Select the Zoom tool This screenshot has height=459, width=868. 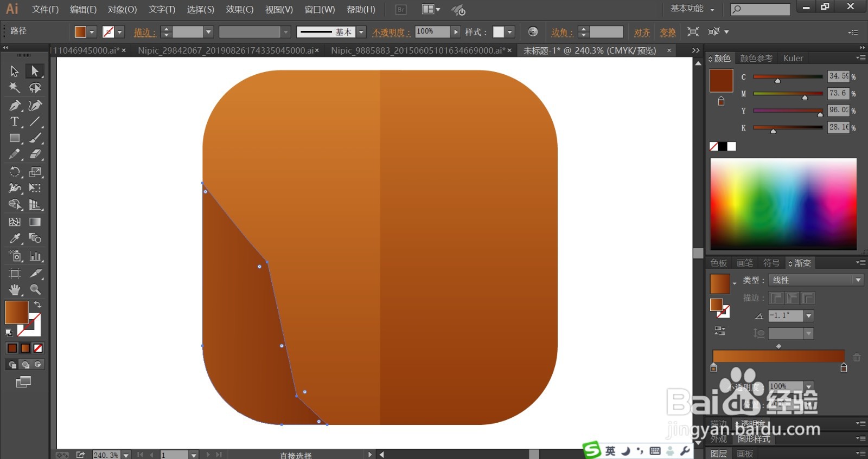click(x=35, y=289)
